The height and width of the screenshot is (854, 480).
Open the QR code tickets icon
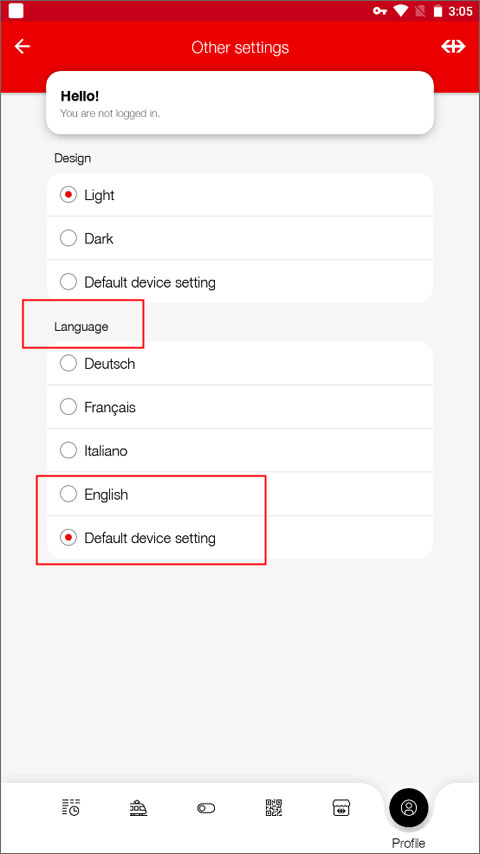[274, 807]
